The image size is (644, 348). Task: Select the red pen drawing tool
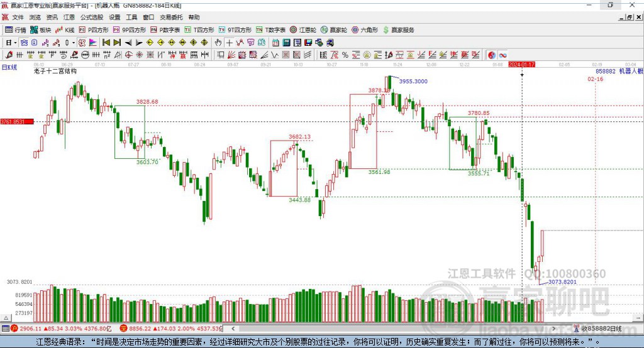point(9,55)
